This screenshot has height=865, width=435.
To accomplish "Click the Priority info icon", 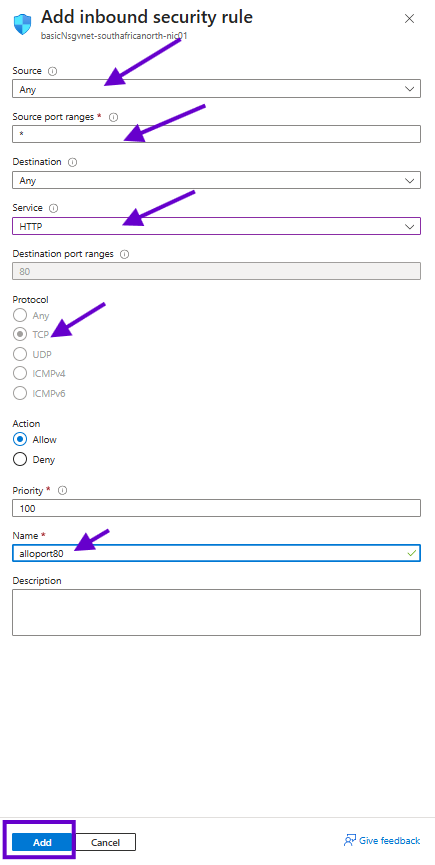I will [62, 490].
